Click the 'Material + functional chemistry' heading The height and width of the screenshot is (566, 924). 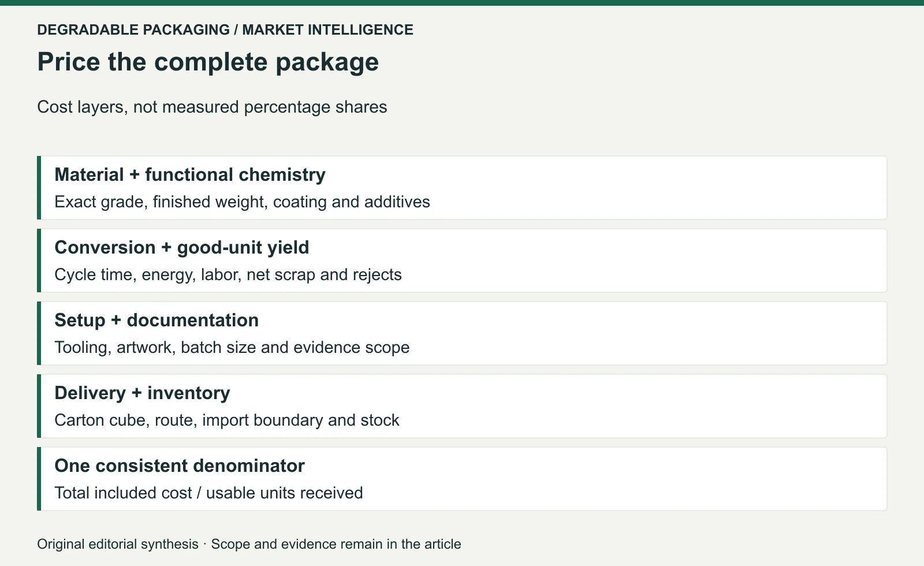[190, 174]
